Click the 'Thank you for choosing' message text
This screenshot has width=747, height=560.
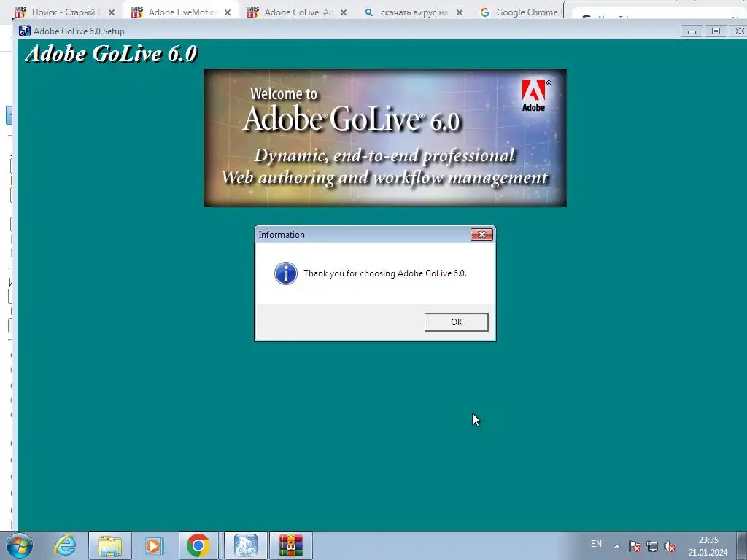tap(385, 273)
